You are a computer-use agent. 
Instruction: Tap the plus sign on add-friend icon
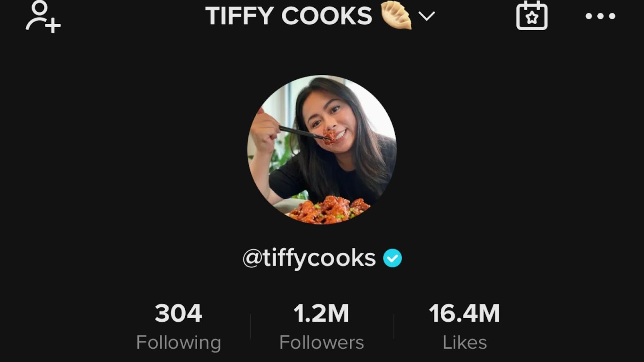pyautogui.click(x=53, y=25)
